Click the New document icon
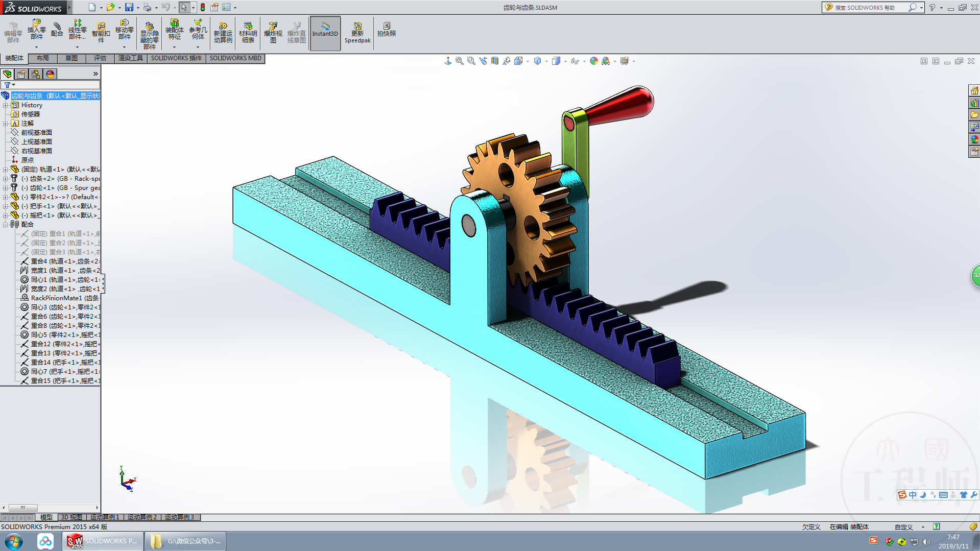The width and height of the screenshot is (980, 551). tap(92, 7)
